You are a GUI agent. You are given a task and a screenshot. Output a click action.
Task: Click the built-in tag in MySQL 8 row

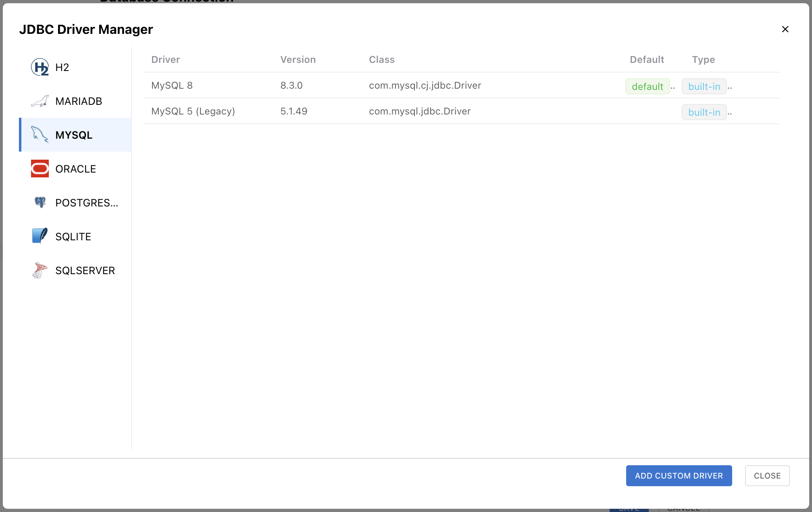coord(704,86)
